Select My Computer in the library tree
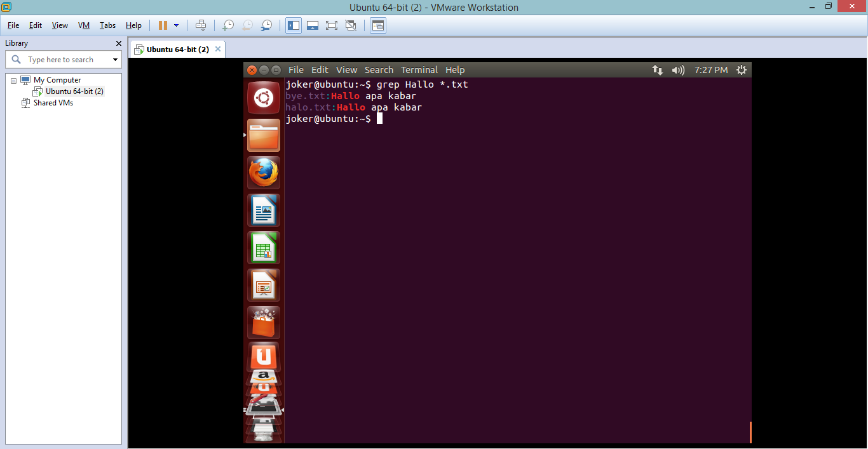Screen dimensions: 868x449 click(x=57, y=80)
